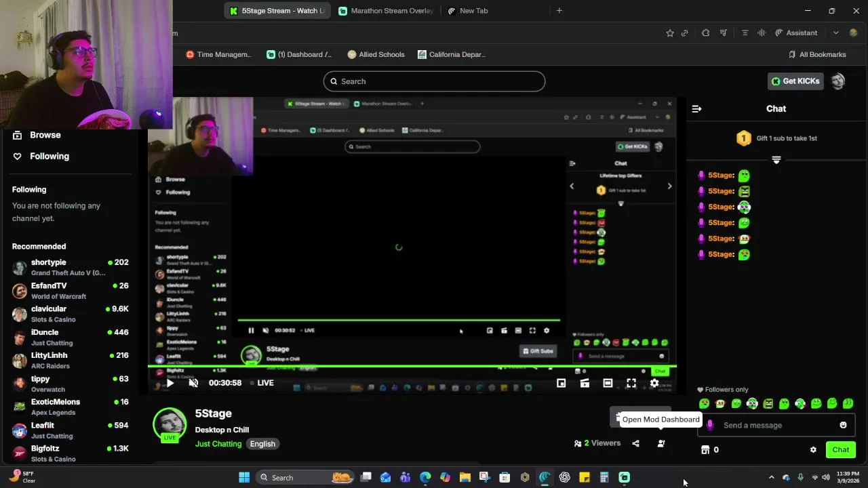Open the Allied Schools bookmark
Viewport: 868px width, 488px height.
[376, 54]
